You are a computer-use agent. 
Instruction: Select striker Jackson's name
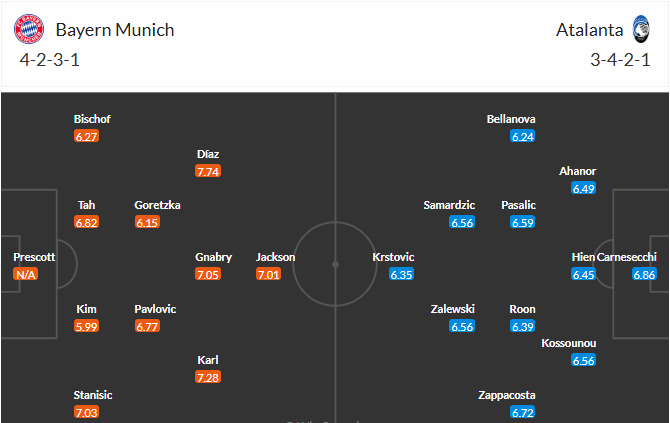275,257
